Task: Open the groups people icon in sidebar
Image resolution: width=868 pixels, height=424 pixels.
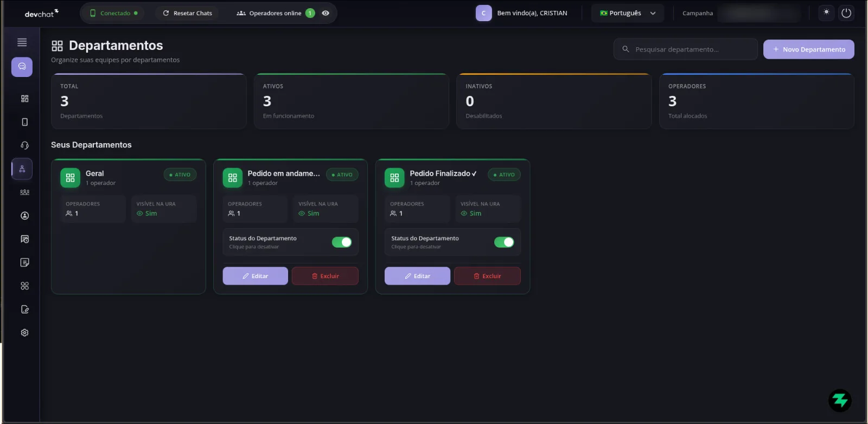Action: pos(24,192)
